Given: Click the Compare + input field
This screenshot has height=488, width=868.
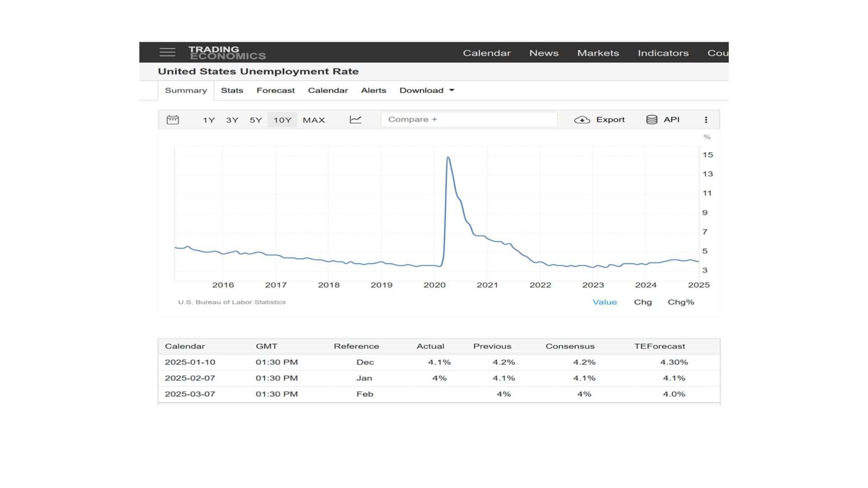Looking at the screenshot, I should coord(469,119).
